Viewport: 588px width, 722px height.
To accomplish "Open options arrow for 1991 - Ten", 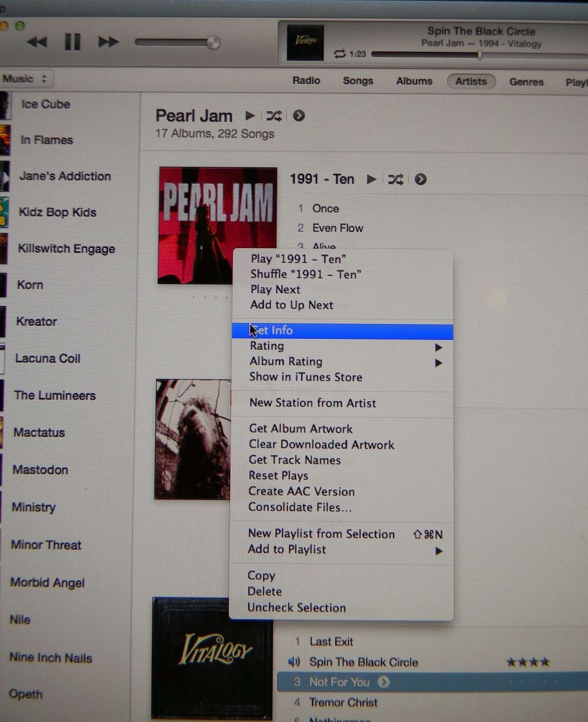I will [x=421, y=180].
